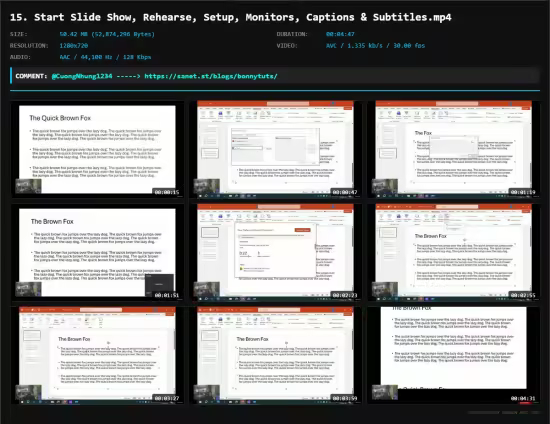The height and width of the screenshot is (424, 550).
Task: Click the 'SIZE:' label
Action: [x=19, y=34]
